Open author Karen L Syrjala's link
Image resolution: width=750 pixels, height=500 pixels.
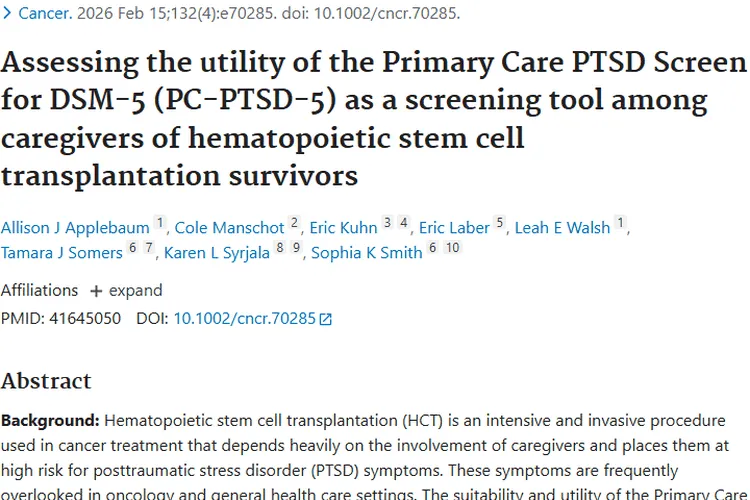pos(217,252)
